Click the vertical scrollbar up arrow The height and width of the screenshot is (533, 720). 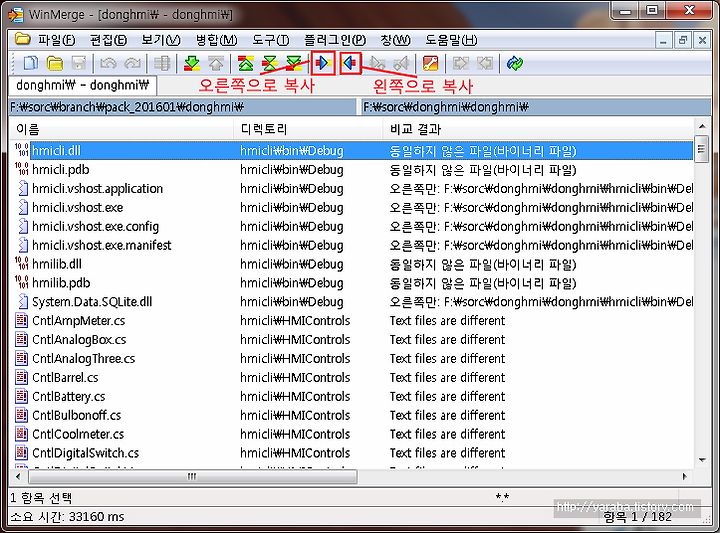pyautogui.click(x=702, y=126)
